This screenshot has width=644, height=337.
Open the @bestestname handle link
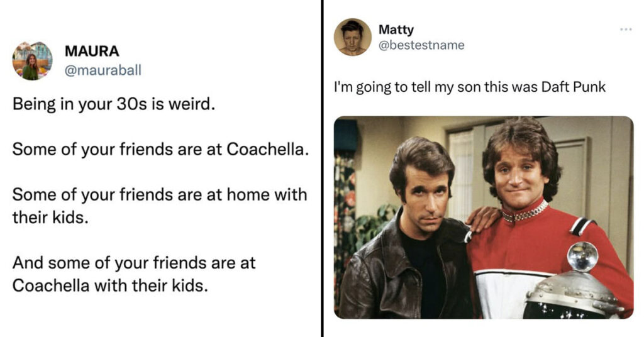pyautogui.click(x=421, y=45)
